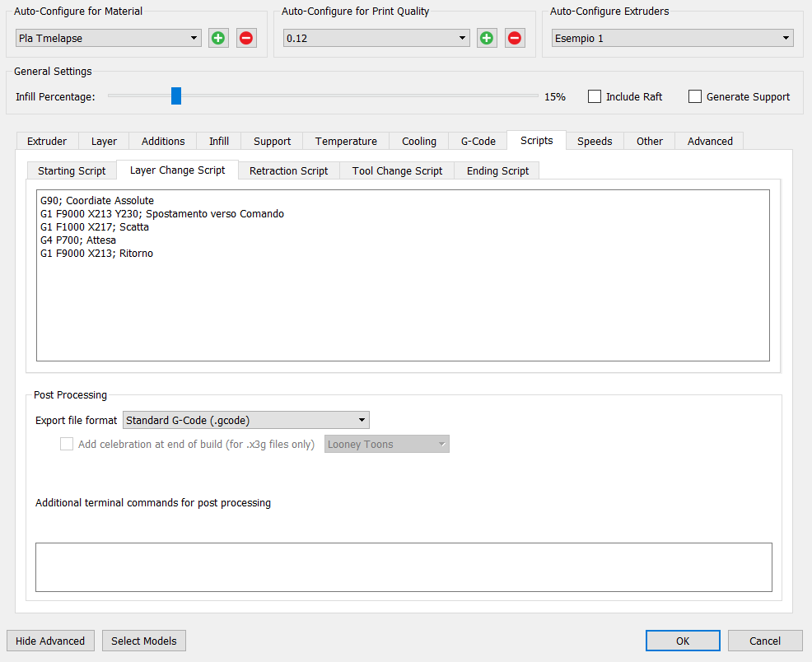The height and width of the screenshot is (662, 812).
Task: Enable the Include Raft checkbox
Action: click(595, 97)
